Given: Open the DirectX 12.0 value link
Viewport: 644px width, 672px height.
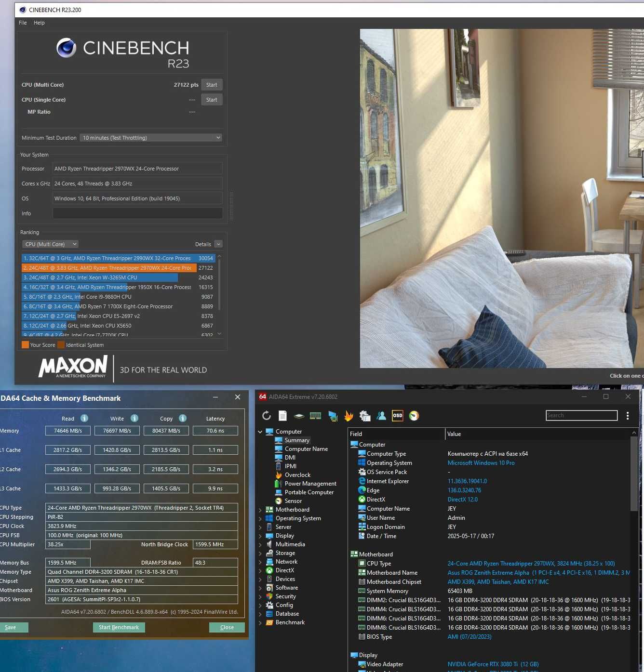Looking at the screenshot, I should pyautogui.click(x=462, y=500).
